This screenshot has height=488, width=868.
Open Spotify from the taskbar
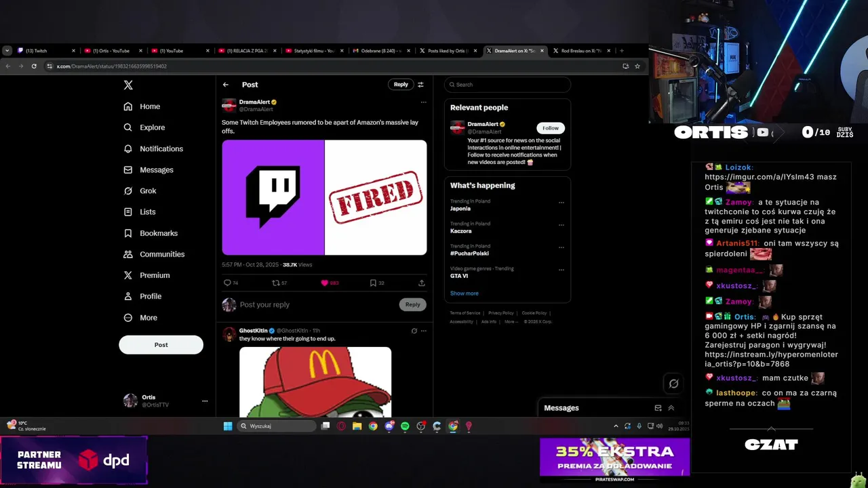[x=405, y=426]
